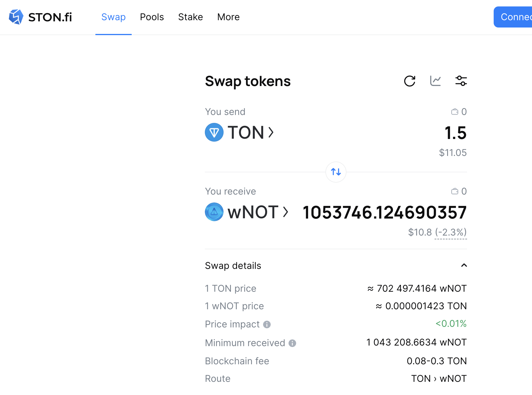The width and height of the screenshot is (532, 395).
Task: Click Minimum received info icon
Action: coord(292,343)
